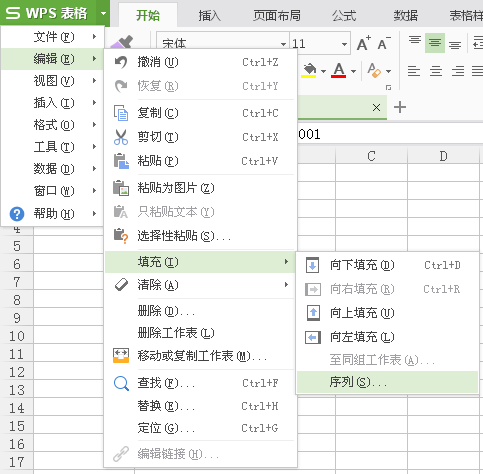Close the document tab with the X
Viewport: 483px width, 474px height.
(376, 108)
